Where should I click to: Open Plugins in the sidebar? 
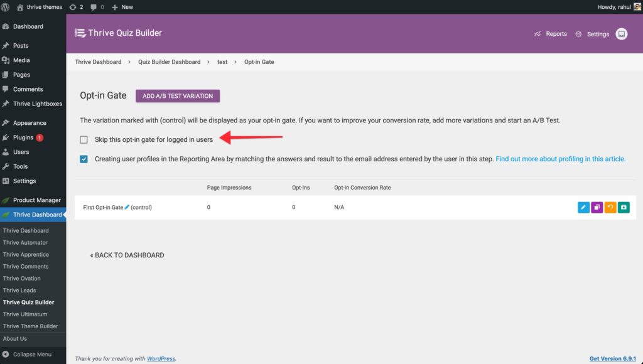(23, 137)
